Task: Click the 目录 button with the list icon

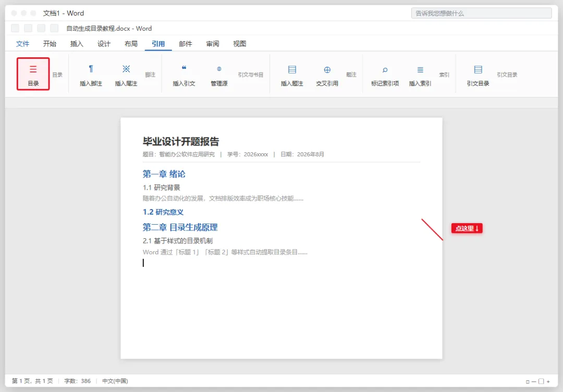Action: click(33, 74)
